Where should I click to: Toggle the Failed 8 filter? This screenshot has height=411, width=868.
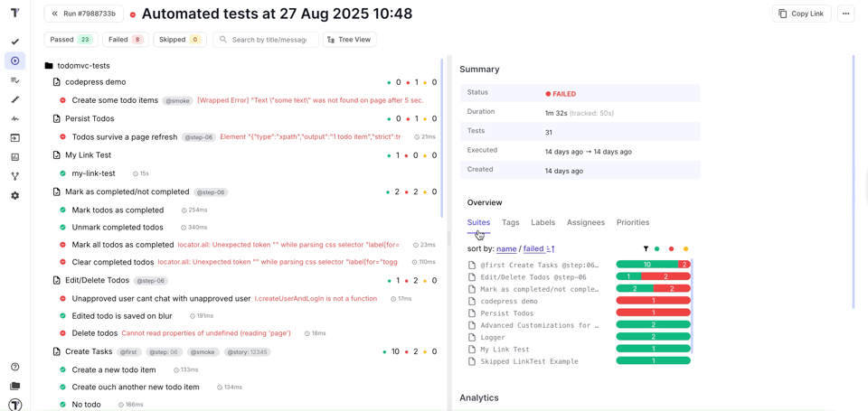[125, 40]
